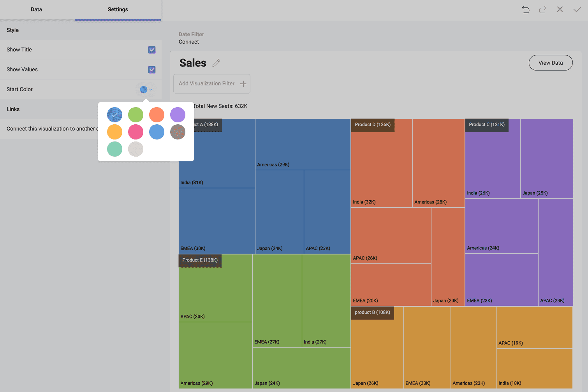Select the green Japan (24K) tile

[x=301, y=368]
